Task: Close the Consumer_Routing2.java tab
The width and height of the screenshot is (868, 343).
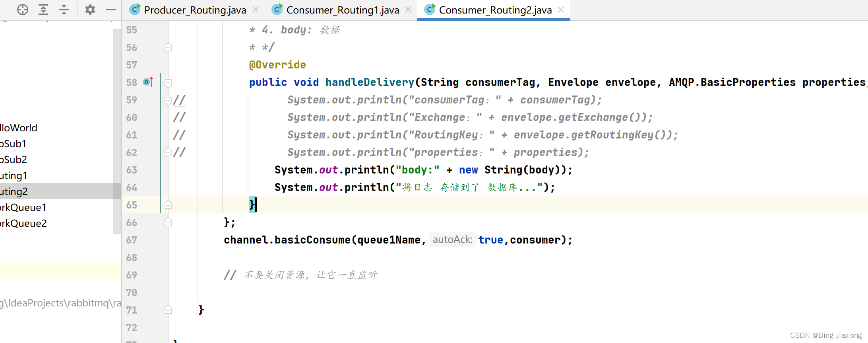Action: 561,10
